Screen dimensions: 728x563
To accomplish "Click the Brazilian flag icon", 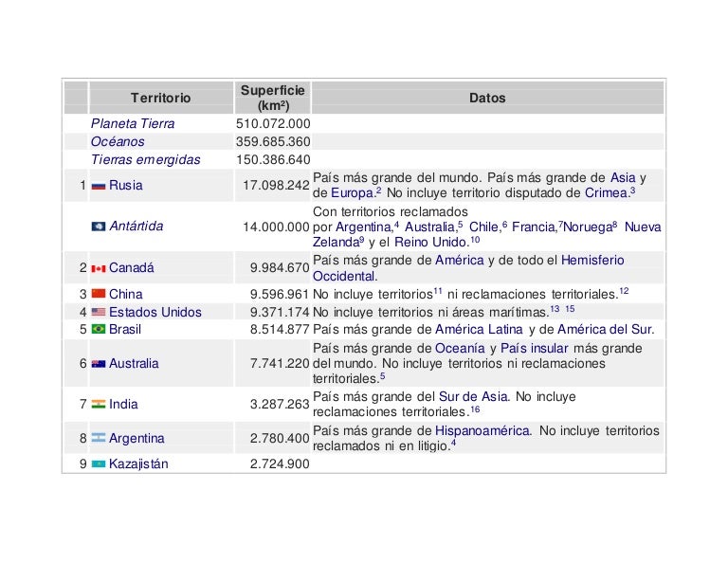I will pyautogui.click(x=99, y=330).
